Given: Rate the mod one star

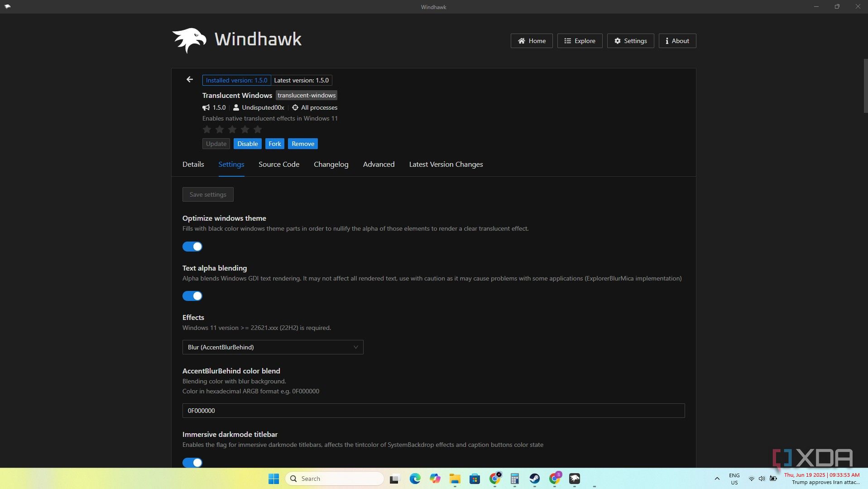Looking at the screenshot, I should tap(207, 130).
